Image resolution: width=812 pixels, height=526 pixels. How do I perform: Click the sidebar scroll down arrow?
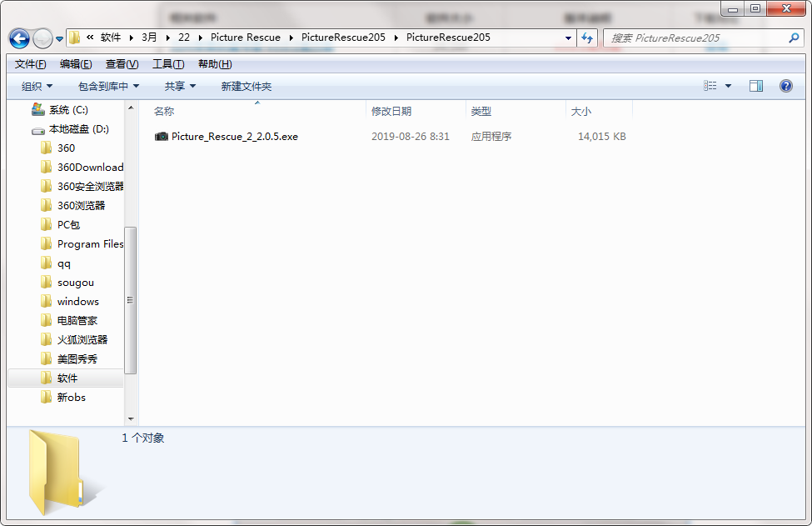[x=131, y=418]
